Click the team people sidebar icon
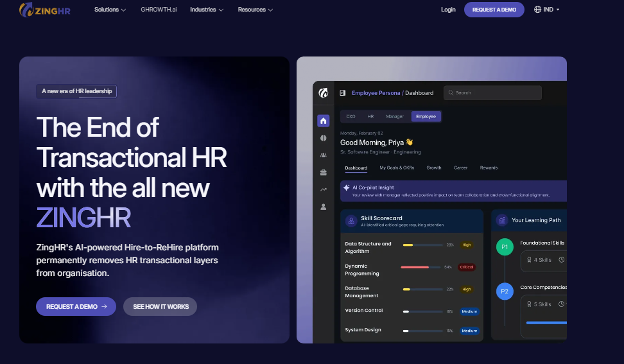This screenshot has height=364, width=624. 323,155
